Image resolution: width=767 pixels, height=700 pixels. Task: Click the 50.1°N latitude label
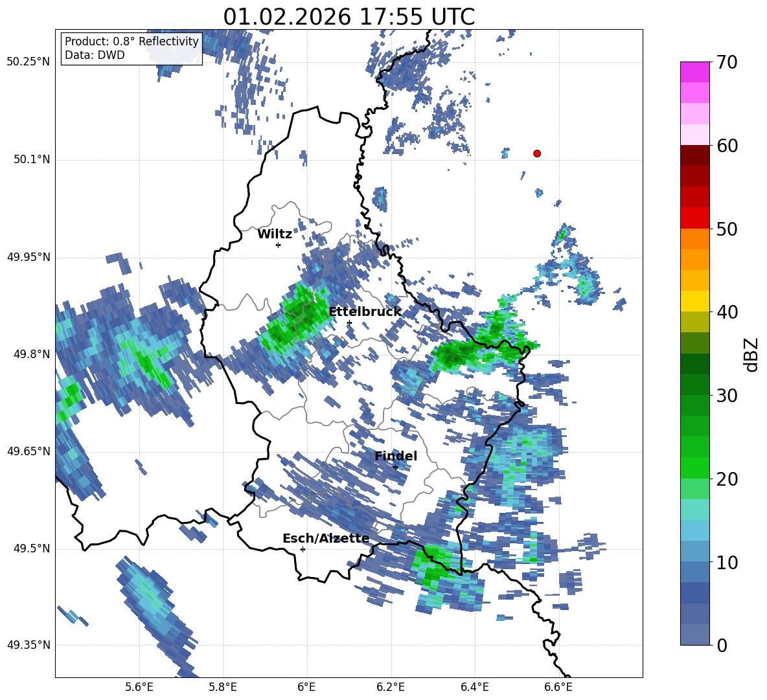tap(31, 159)
